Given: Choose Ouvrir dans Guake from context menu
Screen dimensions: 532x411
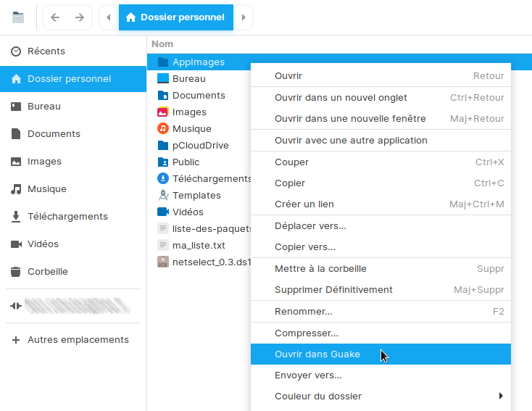Looking at the screenshot, I should 317,354.
